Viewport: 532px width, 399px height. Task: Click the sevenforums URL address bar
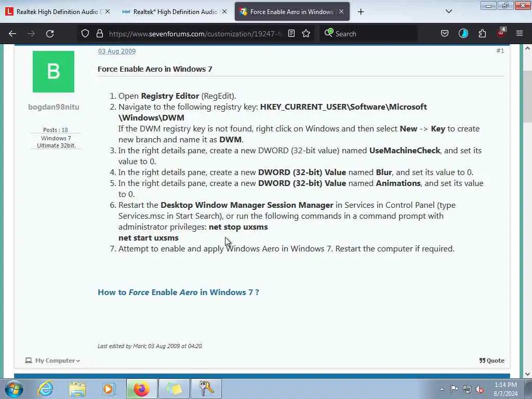pos(195,34)
